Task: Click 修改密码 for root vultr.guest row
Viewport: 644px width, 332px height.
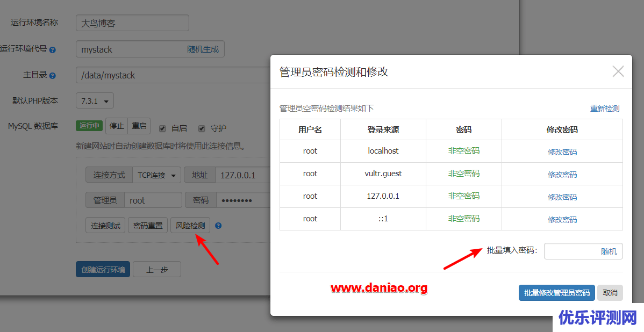Action: click(562, 175)
